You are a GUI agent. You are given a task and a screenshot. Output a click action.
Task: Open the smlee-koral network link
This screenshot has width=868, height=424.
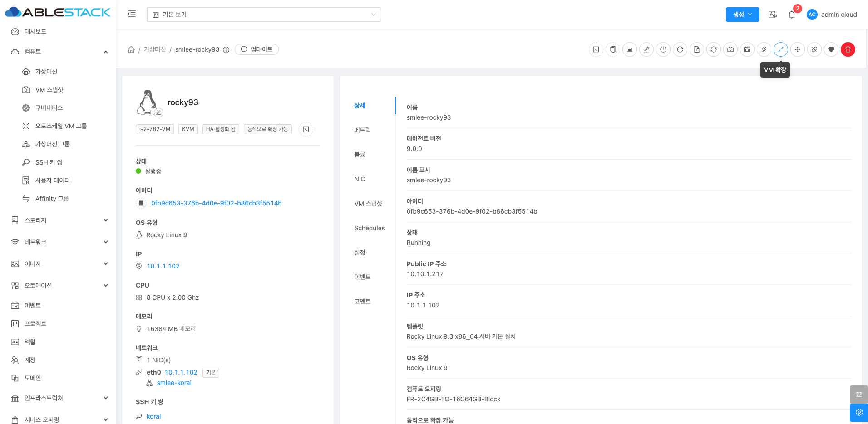(x=174, y=383)
